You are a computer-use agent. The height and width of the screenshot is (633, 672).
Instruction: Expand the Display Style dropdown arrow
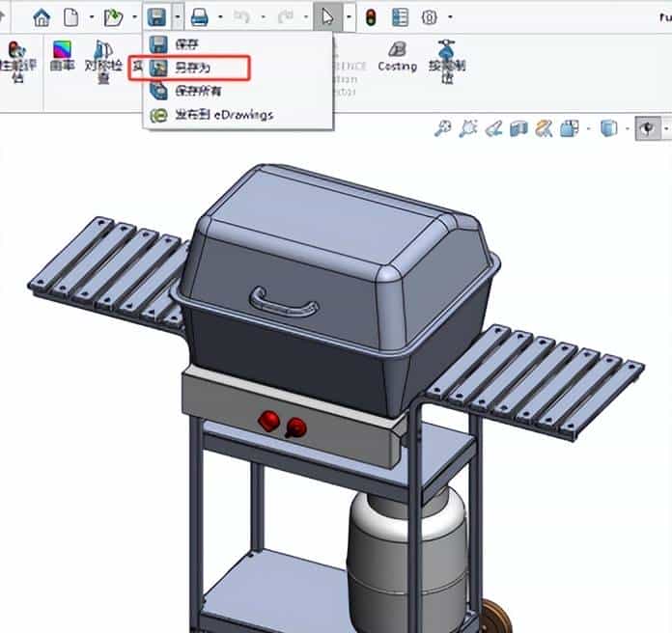pos(628,128)
